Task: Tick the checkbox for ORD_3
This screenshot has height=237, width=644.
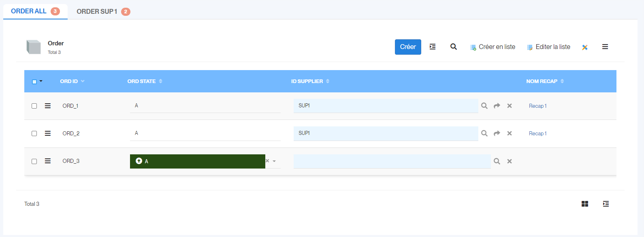Action: [34, 161]
